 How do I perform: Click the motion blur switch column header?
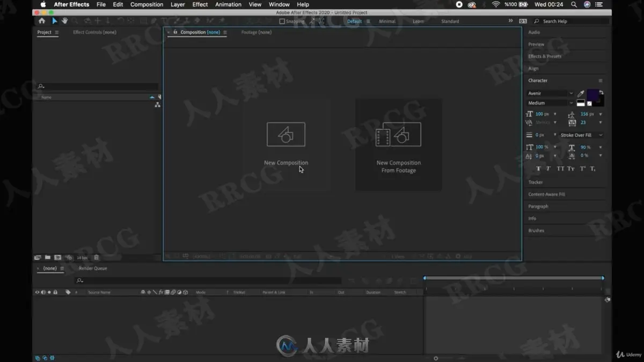coord(173,292)
